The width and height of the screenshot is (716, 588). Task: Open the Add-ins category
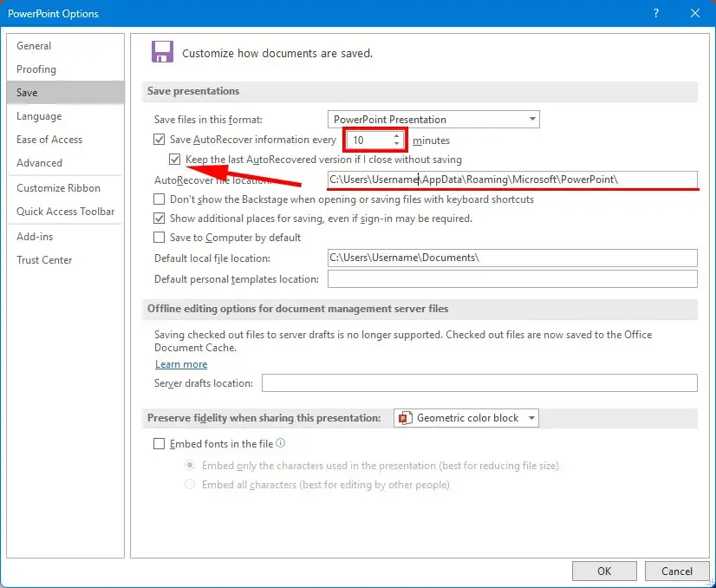click(66, 236)
